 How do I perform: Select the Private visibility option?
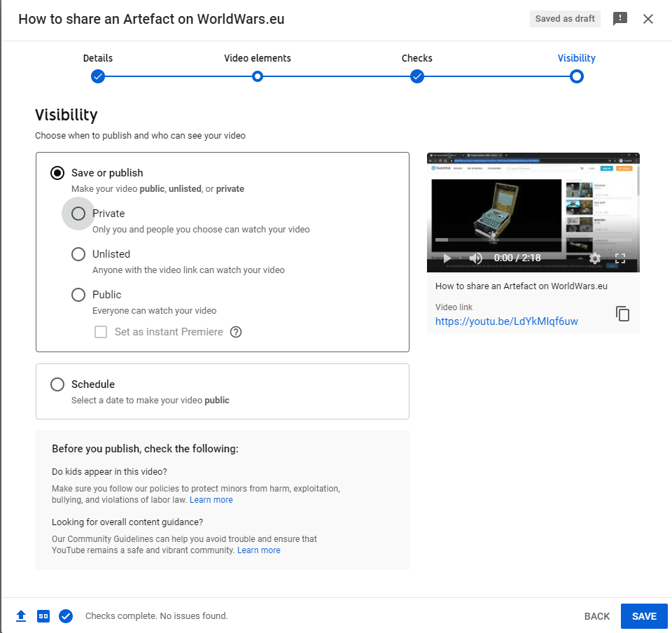78,214
